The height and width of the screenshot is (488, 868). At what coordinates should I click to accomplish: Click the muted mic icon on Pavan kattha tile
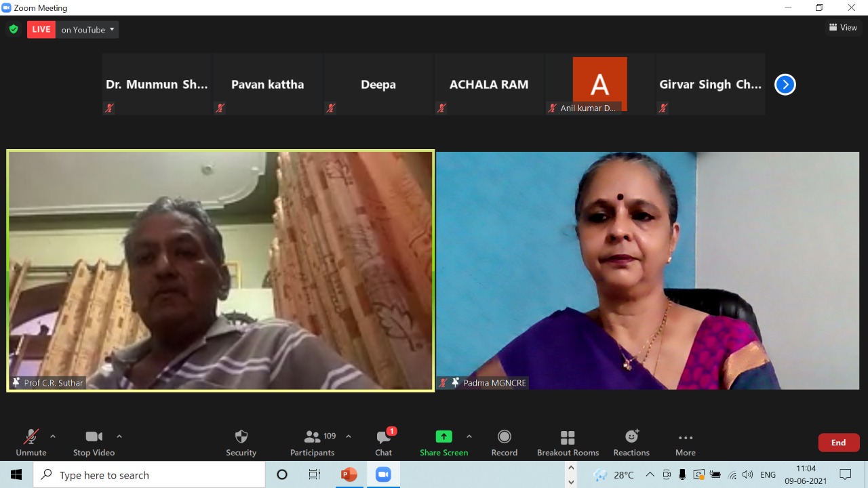click(x=220, y=108)
